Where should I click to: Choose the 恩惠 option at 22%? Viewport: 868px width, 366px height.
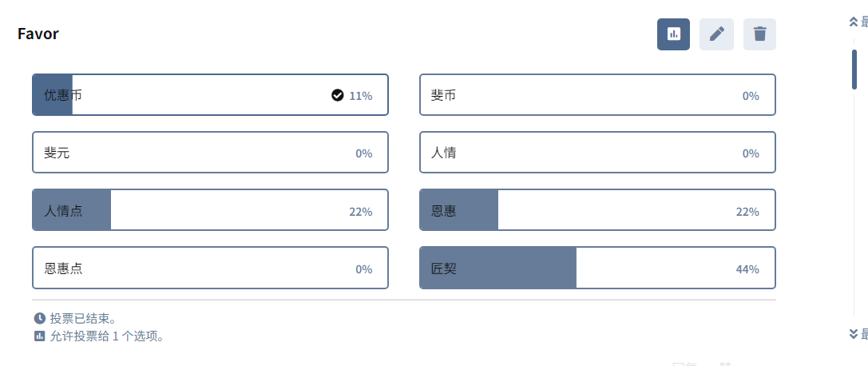[597, 210]
